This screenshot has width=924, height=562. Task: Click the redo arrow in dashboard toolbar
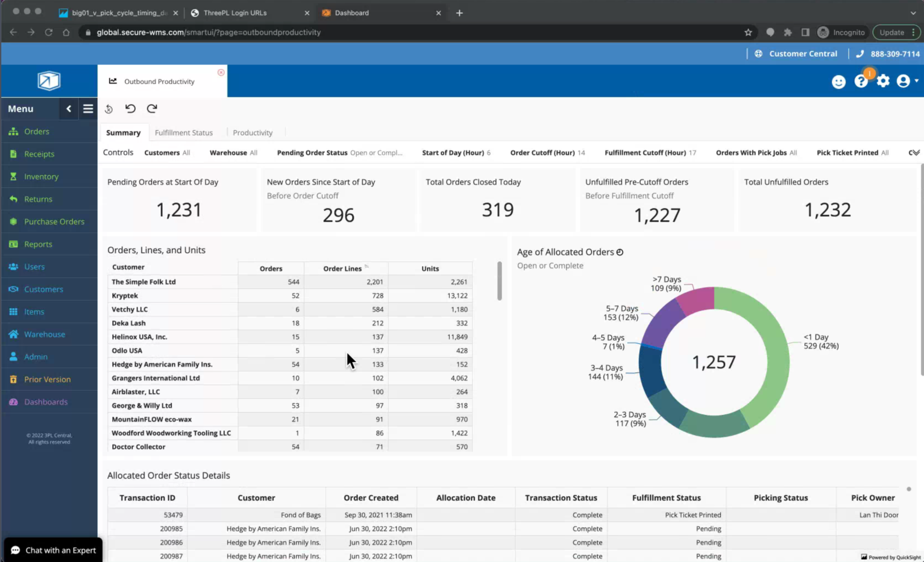[x=152, y=108]
